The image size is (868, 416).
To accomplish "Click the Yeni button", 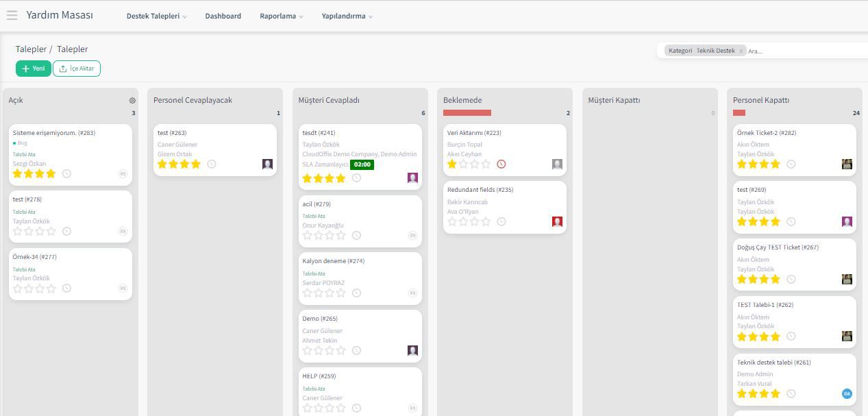I will click(34, 69).
